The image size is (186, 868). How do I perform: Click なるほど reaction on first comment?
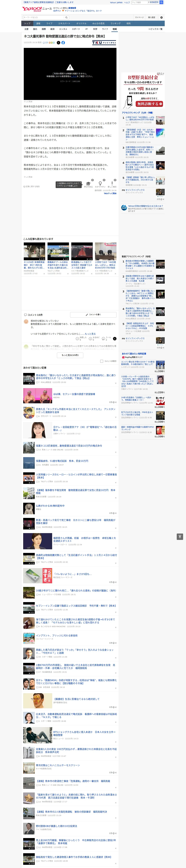[94, 338]
